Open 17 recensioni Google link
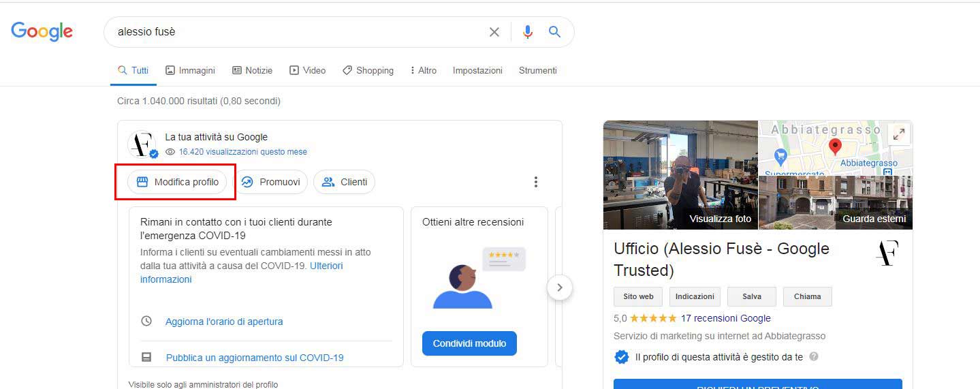Viewport: 980px width, 389px height. (726, 318)
